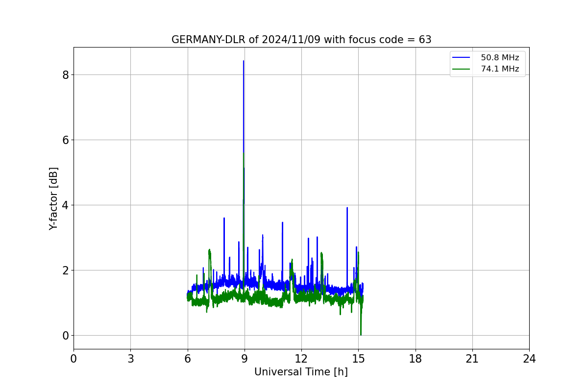The image size is (588, 392).
Task: Click the y-axis tick label 8
Action: [65, 75]
